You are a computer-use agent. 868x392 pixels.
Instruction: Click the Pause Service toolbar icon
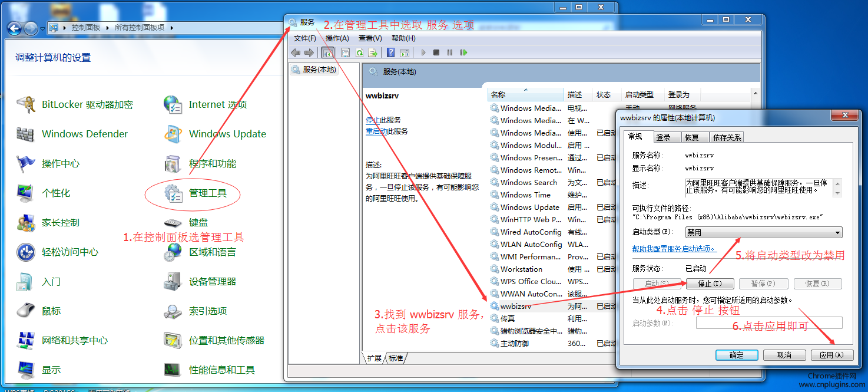pos(450,52)
